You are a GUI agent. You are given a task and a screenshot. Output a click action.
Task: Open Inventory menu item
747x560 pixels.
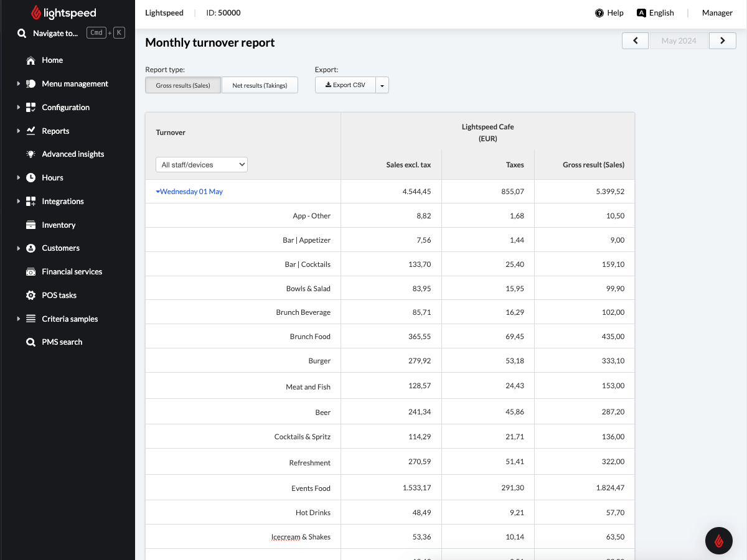59,225
